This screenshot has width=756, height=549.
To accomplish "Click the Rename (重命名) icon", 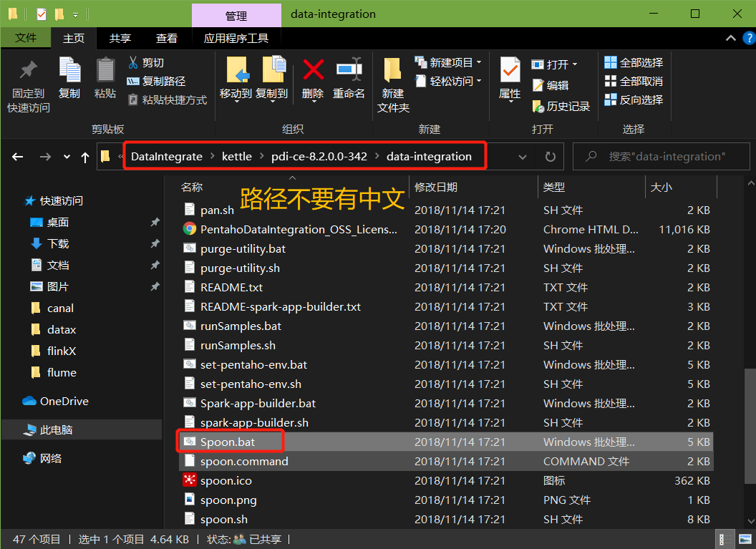I will [x=349, y=70].
